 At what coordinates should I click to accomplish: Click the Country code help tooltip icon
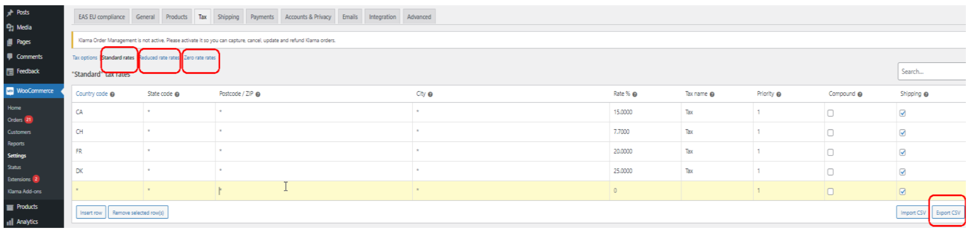click(112, 95)
